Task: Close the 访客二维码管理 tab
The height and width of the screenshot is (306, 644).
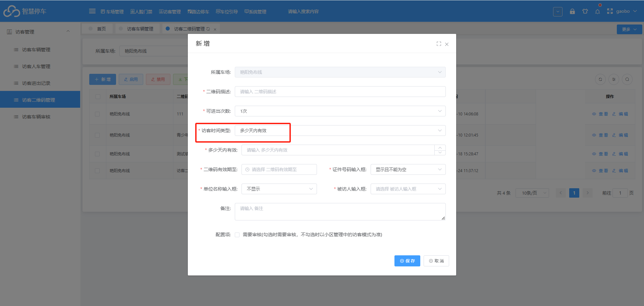Action: 215,29
